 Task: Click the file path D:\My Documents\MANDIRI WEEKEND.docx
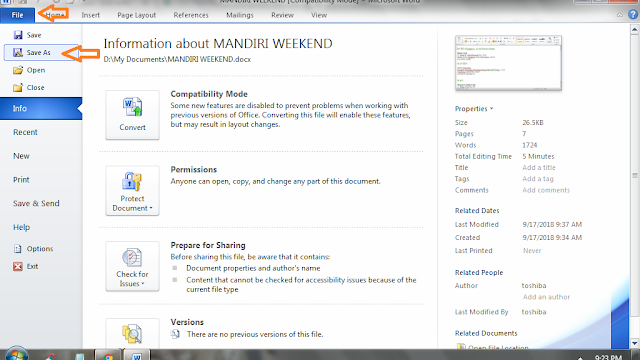click(x=177, y=60)
